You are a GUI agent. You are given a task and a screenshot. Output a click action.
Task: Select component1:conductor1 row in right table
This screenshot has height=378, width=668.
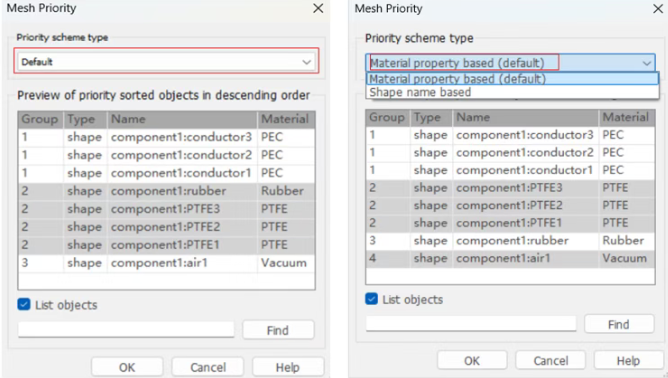(x=510, y=170)
